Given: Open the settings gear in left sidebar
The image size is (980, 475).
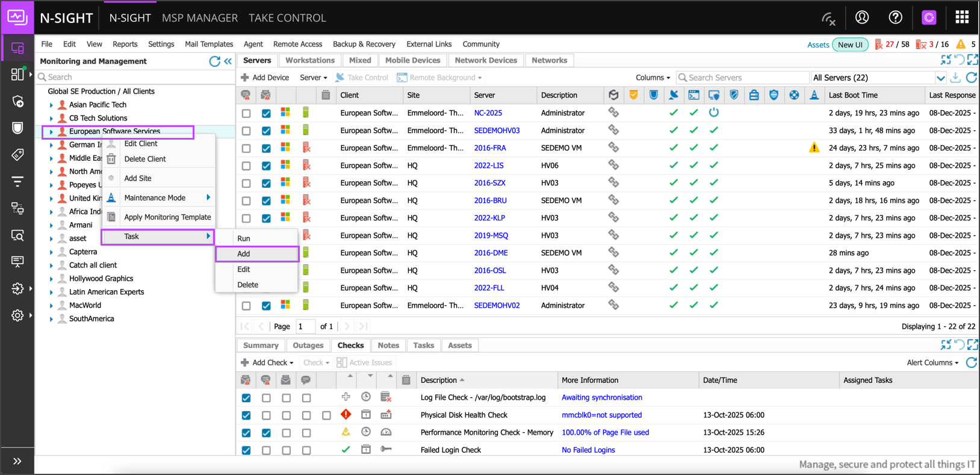Looking at the screenshot, I should pos(17,315).
